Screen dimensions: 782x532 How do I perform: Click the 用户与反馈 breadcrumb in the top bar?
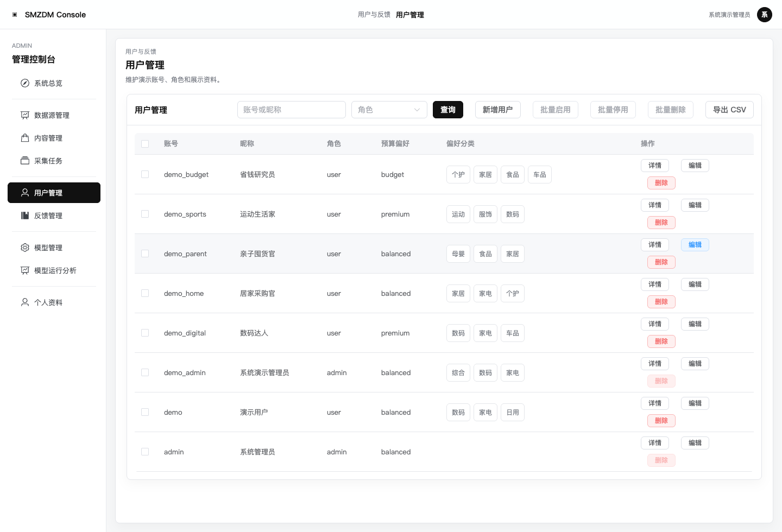click(374, 15)
